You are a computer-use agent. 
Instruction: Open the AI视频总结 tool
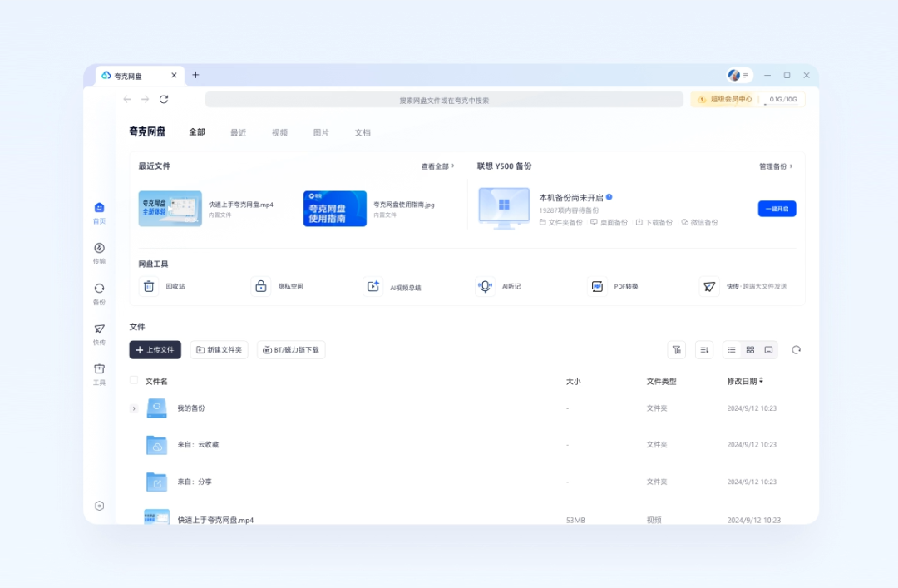392,287
